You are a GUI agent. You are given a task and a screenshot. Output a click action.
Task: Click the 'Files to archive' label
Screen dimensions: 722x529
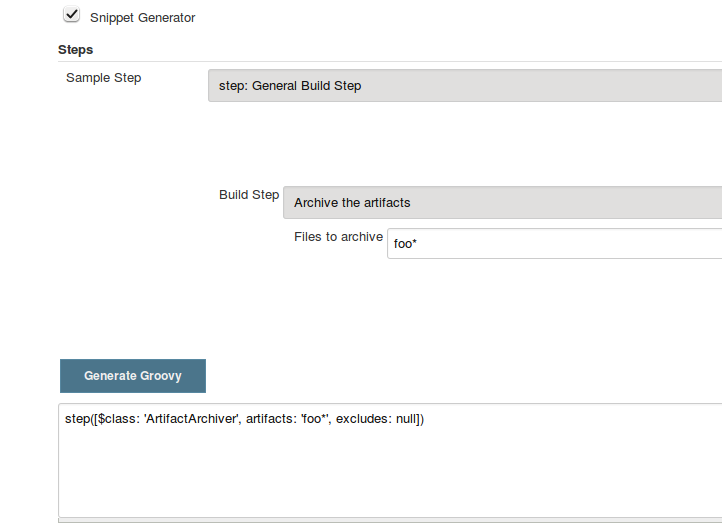(x=338, y=237)
